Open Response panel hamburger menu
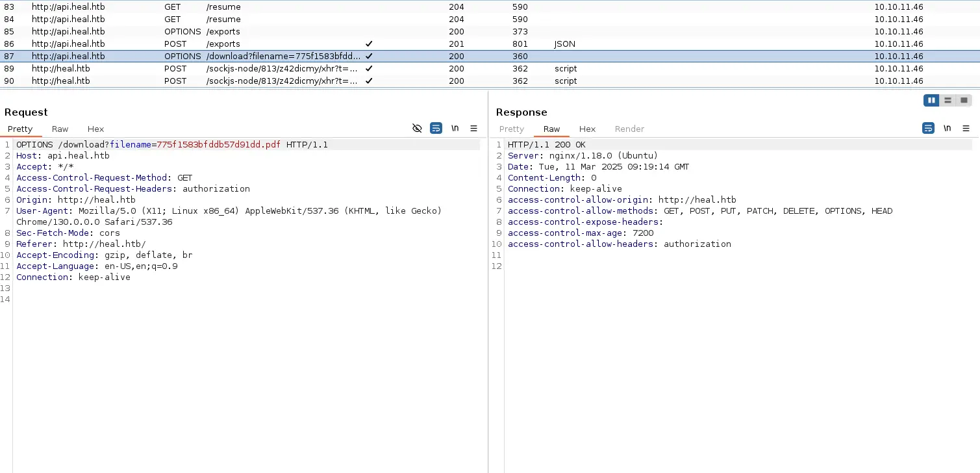This screenshot has height=473, width=980. 966,129
